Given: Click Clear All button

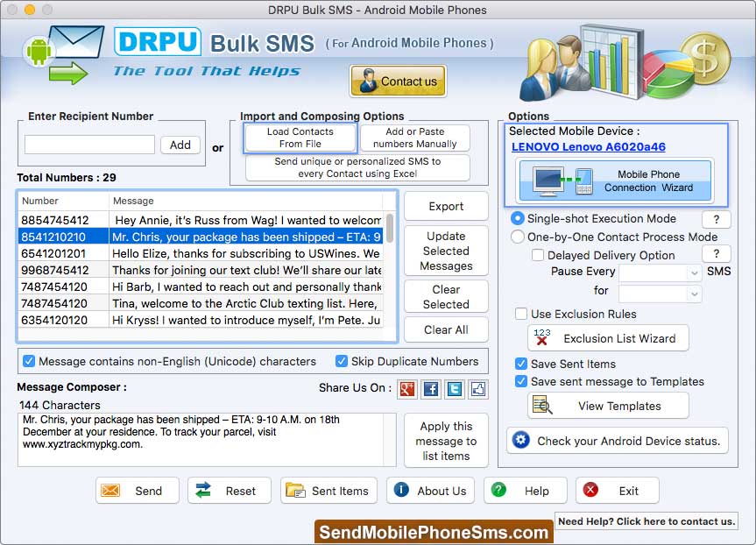Looking at the screenshot, I should (446, 330).
